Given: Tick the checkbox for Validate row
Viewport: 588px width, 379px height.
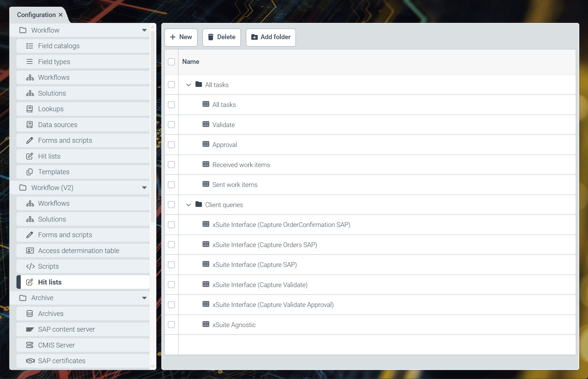Looking at the screenshot, I should click(171, 125).
